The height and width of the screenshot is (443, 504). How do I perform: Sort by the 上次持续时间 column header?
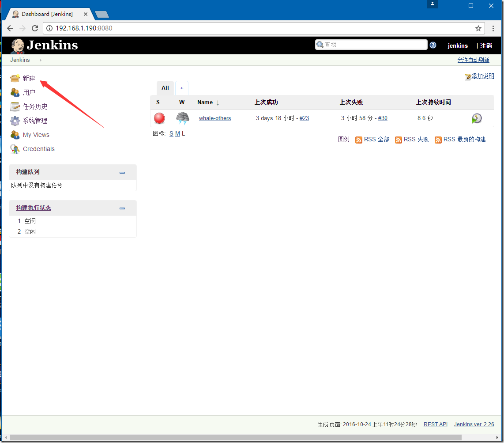(433, 102)
